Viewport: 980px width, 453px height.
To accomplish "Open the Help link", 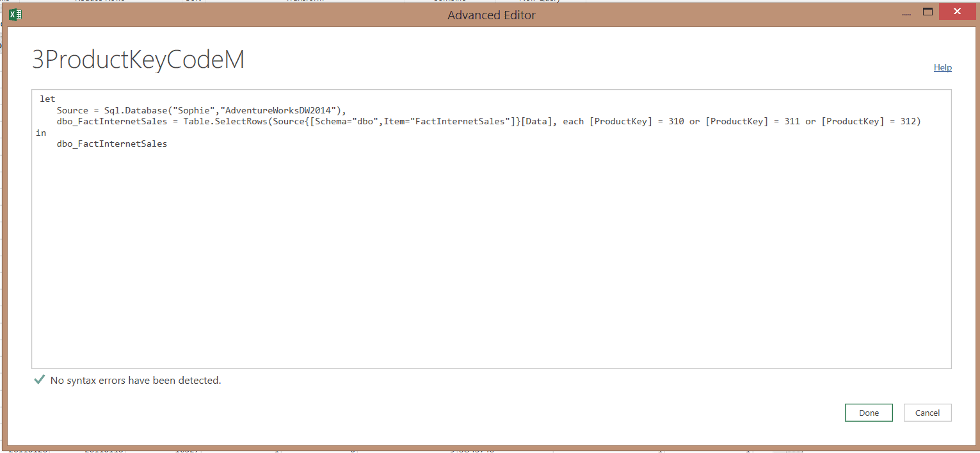I will click(942, 67).
